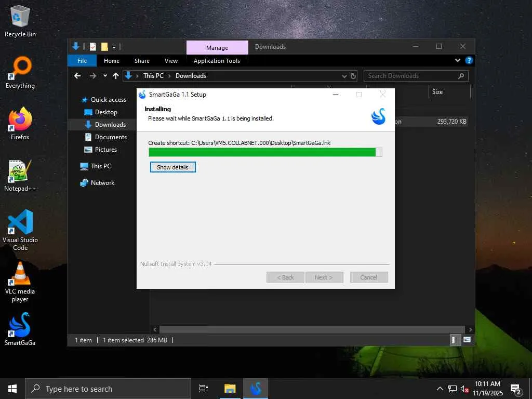The height and width of the screenshot is (399, 532).
Task: Open the Recent locations dropdown arrow
Action: coord(105,76)
